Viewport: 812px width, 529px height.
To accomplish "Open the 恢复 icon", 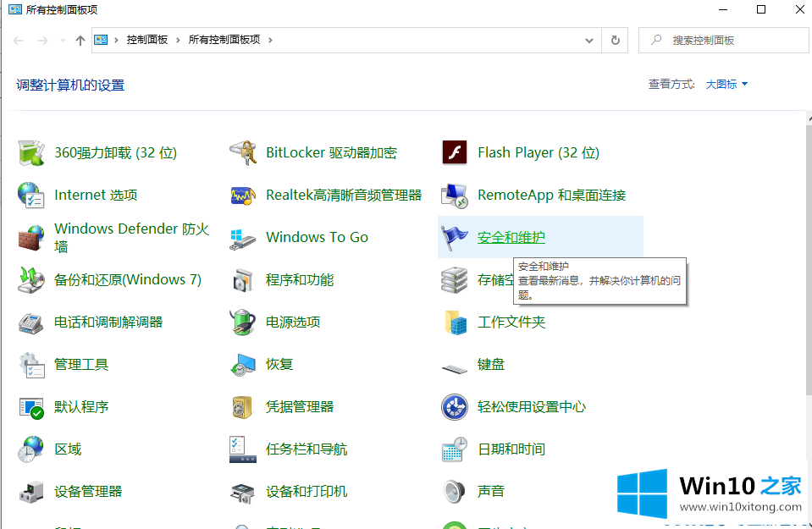I will pyautogui.click(x=243, y=365).
